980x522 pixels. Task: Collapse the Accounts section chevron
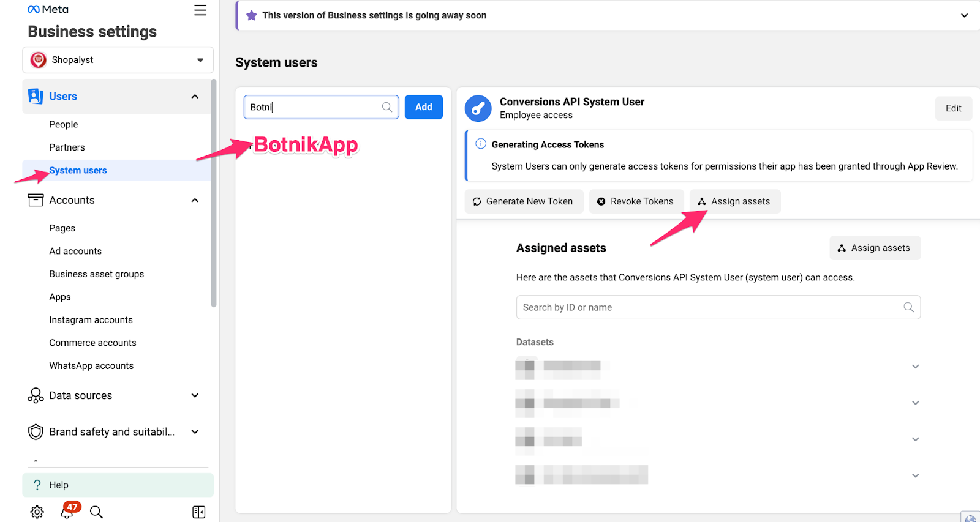(x=195, y=200)
